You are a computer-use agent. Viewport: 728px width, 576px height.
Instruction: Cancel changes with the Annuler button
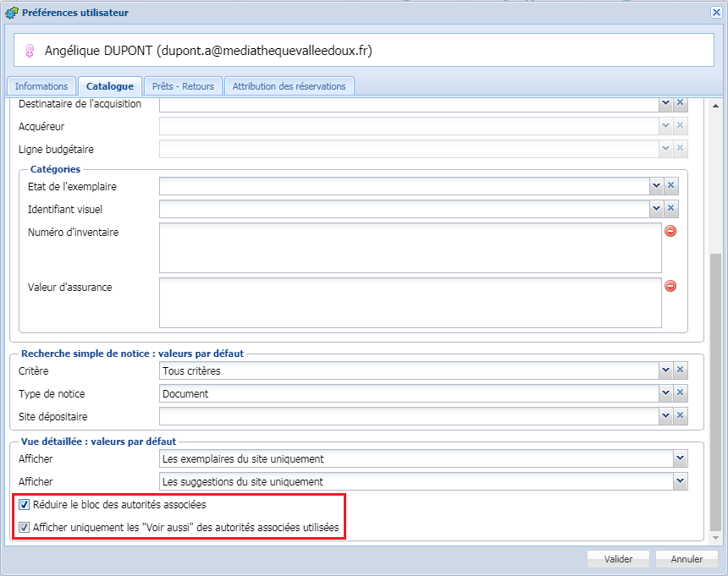(687, 558)
